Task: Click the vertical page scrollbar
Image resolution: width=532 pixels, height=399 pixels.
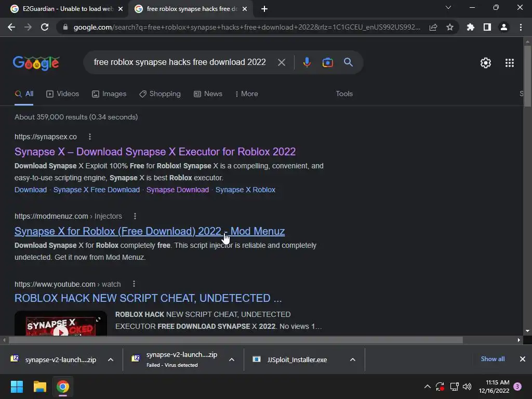Action: [x=527, y=77]
